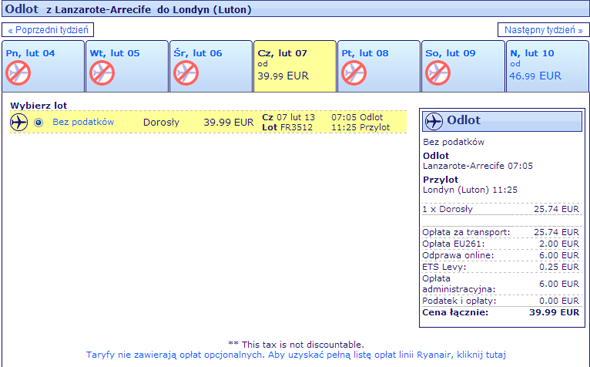The height and width of the screenshot is (367, 590).
Task: Switch to the Śr, lut 06 day tab
Action: (211, 66)
